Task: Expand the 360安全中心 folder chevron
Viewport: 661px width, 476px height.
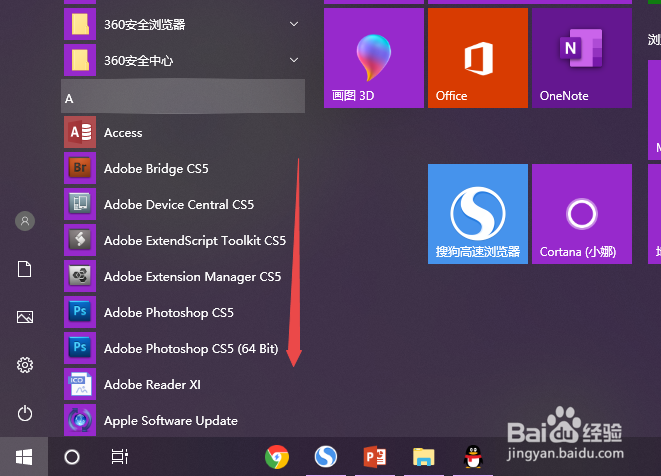Action: tap(294, 60)
